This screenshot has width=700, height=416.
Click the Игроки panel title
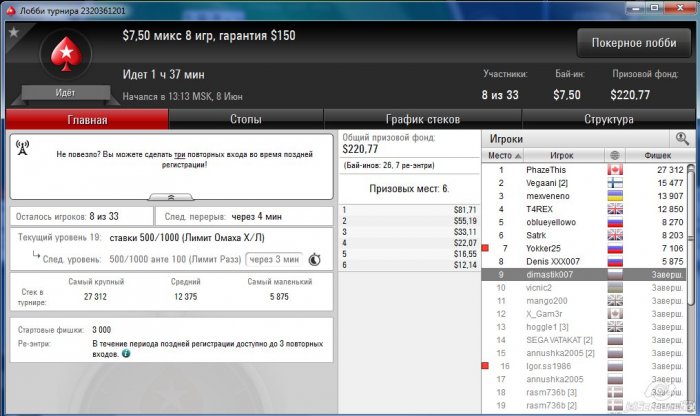pyautogui.click(x=506, y=139)
